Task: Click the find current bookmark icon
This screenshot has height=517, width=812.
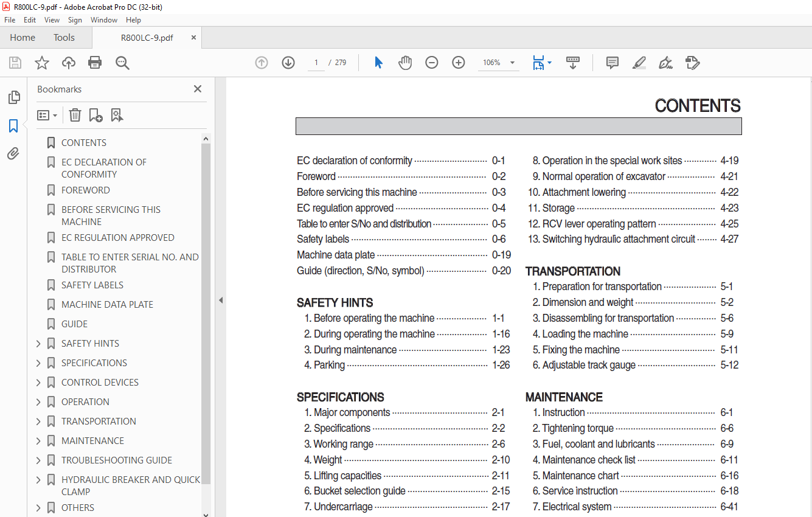Action: [117, 115]
